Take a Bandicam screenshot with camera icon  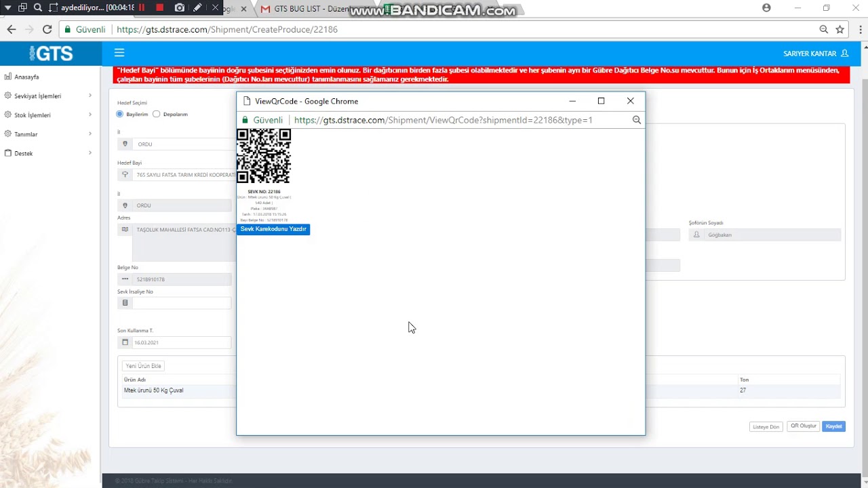click(179, 7)
